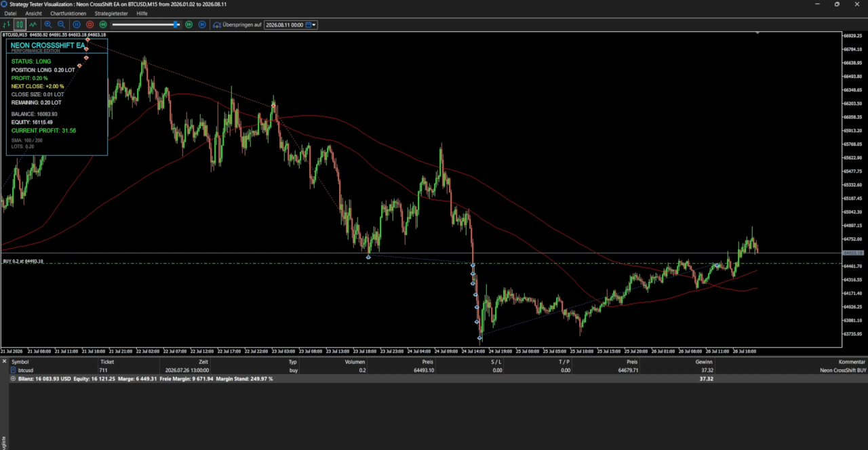This screenshot has width=868, height=450.
Task: Jump to end with the blue skip button
Action: pos(202,24)
